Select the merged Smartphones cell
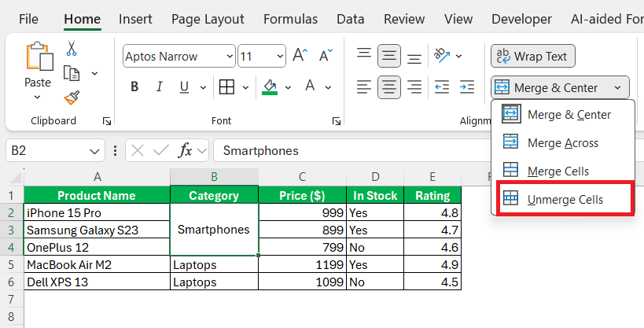Screen dimensions: 644x328 pyautogui.click(x=214, y=230)
